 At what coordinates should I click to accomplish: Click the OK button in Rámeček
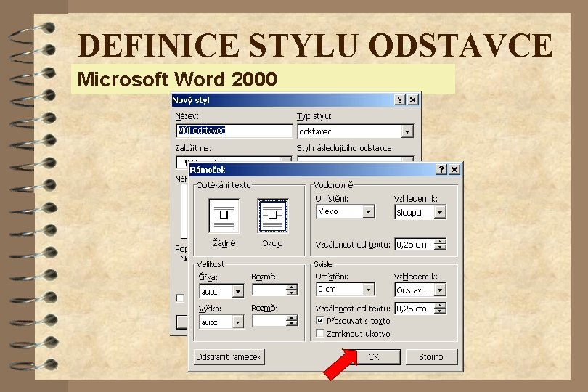click(x=374, y=356)
